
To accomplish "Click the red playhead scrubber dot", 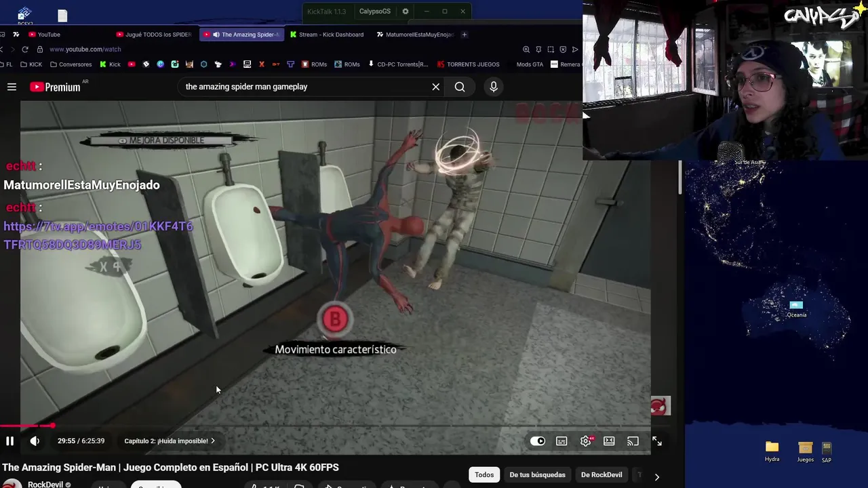I will coord(52,426).
